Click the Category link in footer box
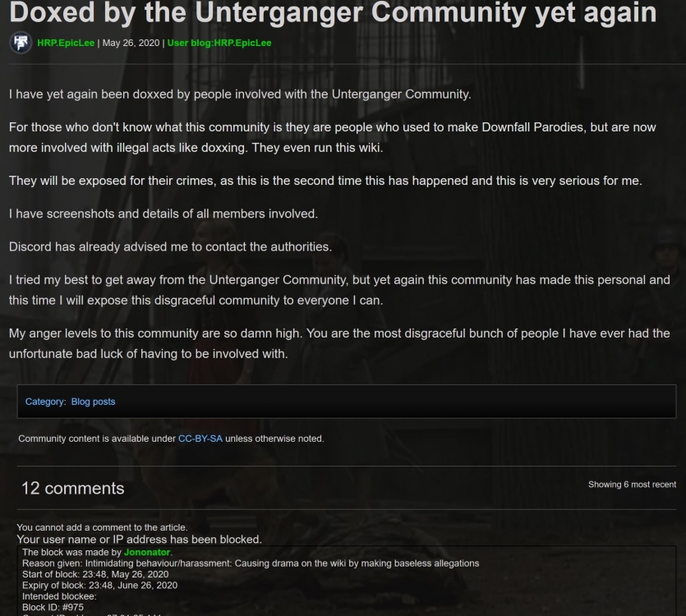This screenshot has height=616, width=686. [x=44, y=402]
